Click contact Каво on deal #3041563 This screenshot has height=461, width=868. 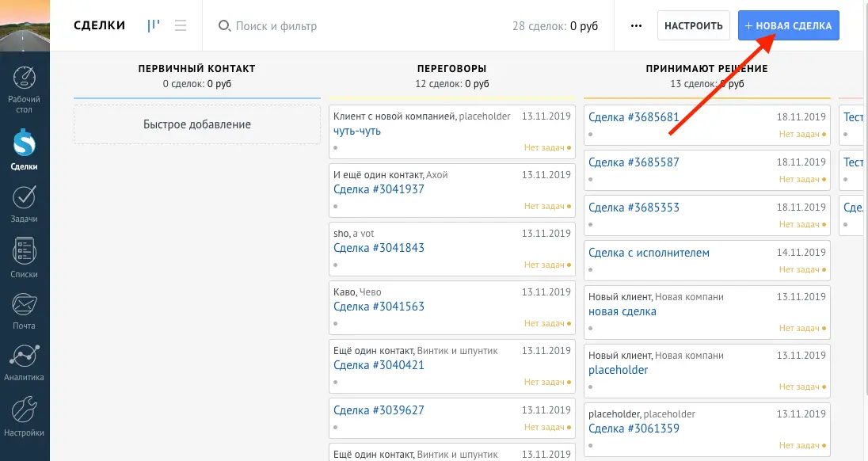(x=345, y=292)
